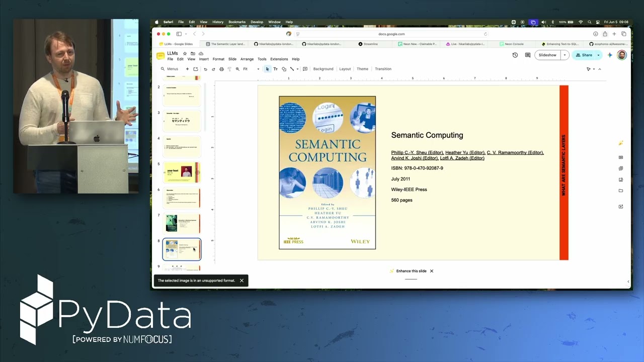Image resolution: width=644 pixels, height=362 pixels.
Task: Select the arrow Select tool
Action: click(x=267, y=69)
